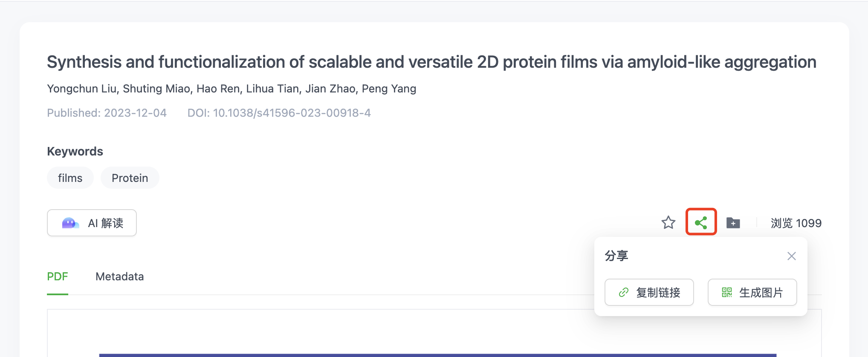Select the last author Peng Yang
The height and width of the screenshot is (357, 868).
[x=389, y=89]
